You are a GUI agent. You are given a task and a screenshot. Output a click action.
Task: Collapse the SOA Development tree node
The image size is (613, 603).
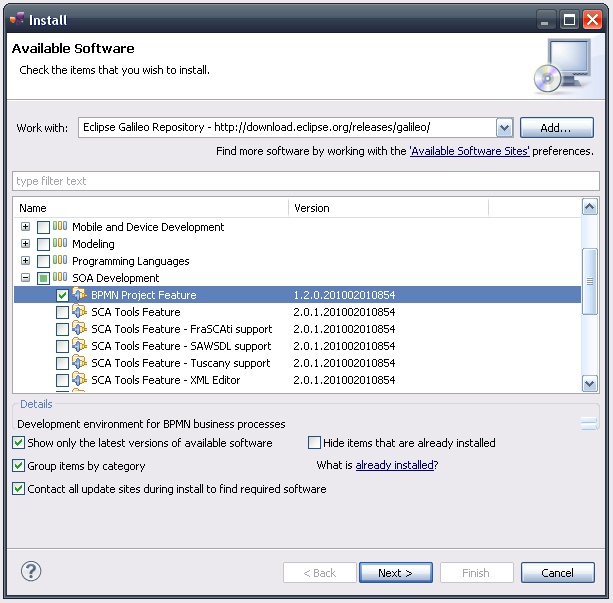point(26,278)
